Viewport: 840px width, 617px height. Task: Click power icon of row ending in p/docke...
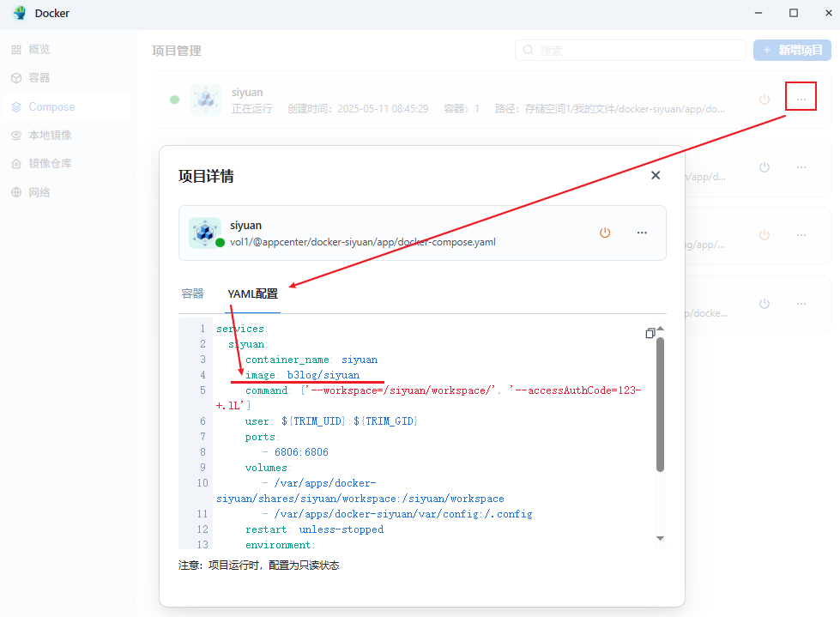(764, 304)
